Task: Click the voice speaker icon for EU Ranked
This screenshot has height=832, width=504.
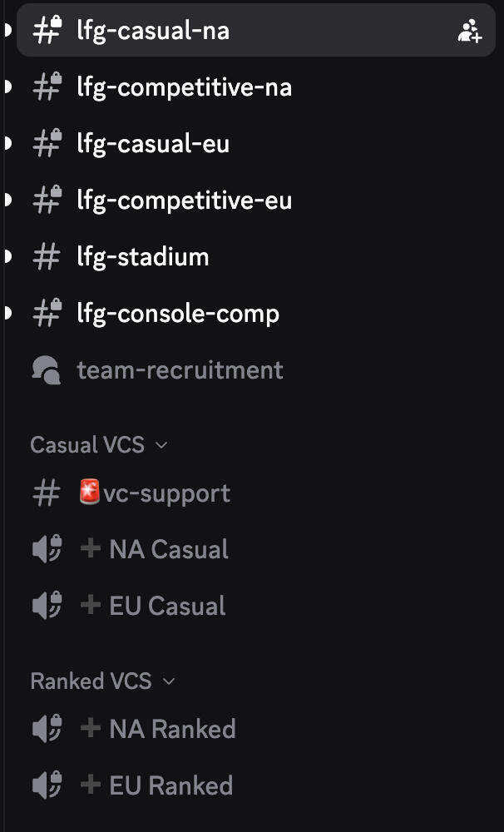Action: (47, 785)
